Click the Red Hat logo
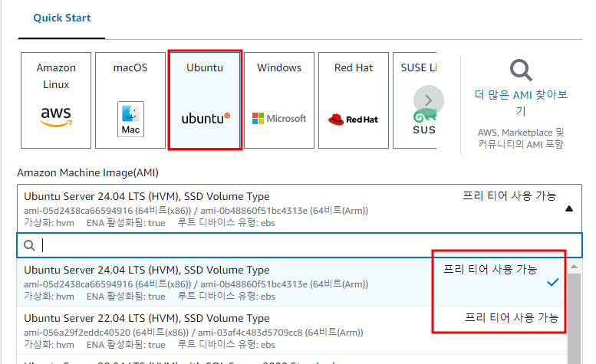Image resolution: width=596 pixels, height=364 pixels. point(354,120)
